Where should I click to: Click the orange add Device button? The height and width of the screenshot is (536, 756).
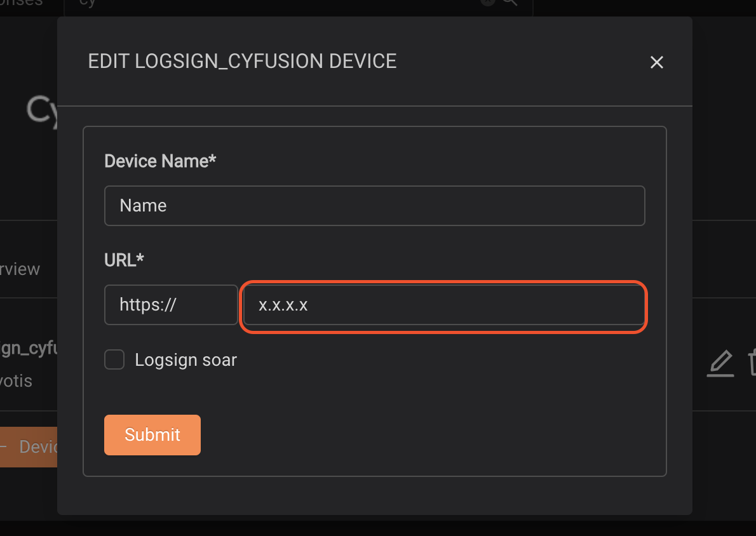pos(29,447)
